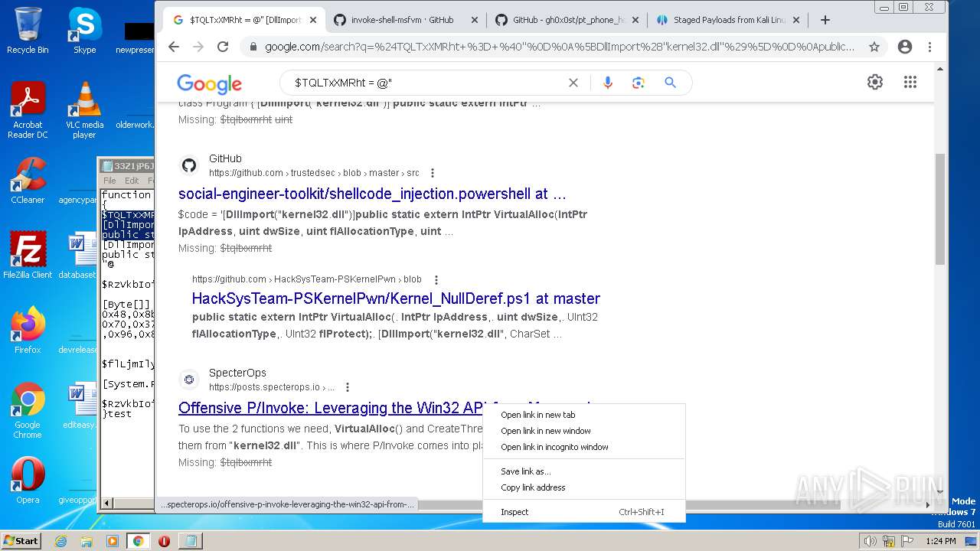
Task: Launch Opera desktop shortcut
Action: tap(28, 481)
